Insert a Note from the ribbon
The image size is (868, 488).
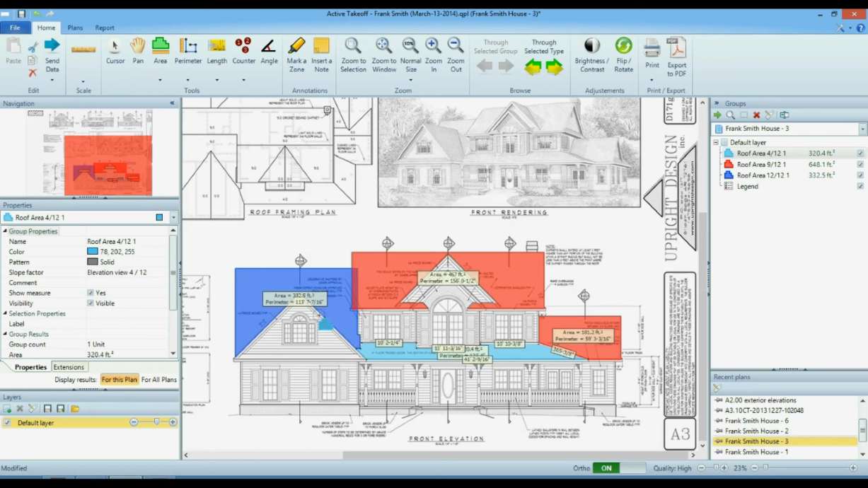pos(322,54)
